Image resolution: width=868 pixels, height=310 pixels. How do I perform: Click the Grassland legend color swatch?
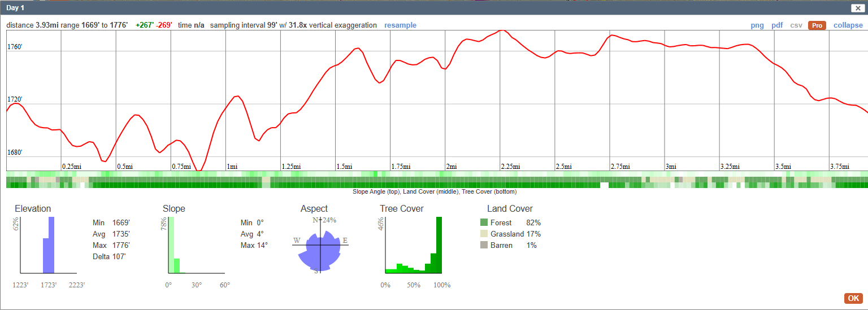click(x=484, y=234)
